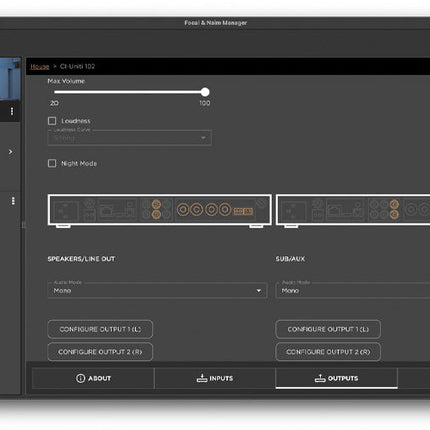Enable the Night Mode checkbox

pos(52,163)
